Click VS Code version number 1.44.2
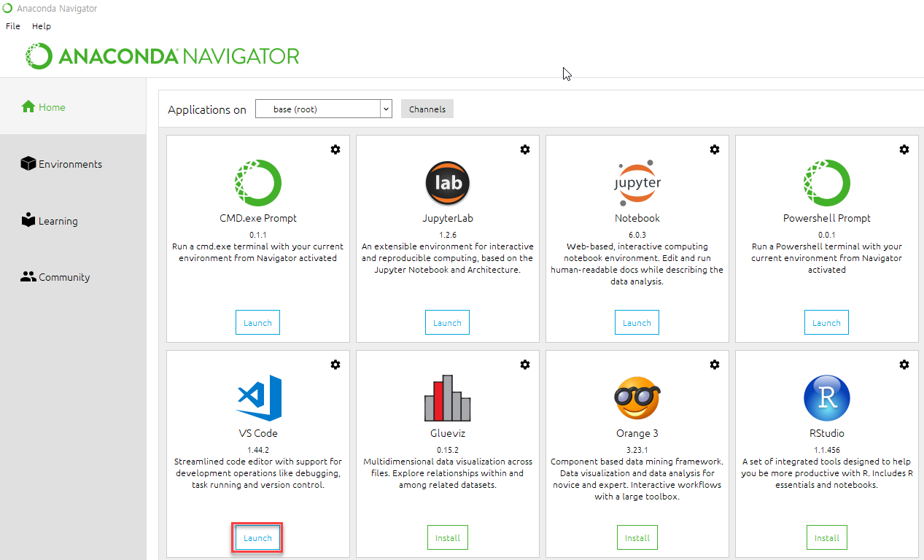 [x=258, y=450]
